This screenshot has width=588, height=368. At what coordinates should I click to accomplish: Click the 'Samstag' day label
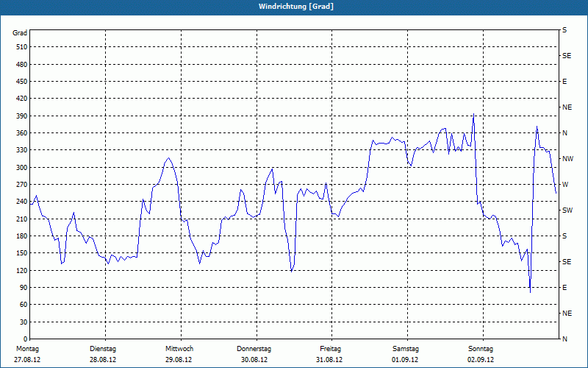coord(406,349)
